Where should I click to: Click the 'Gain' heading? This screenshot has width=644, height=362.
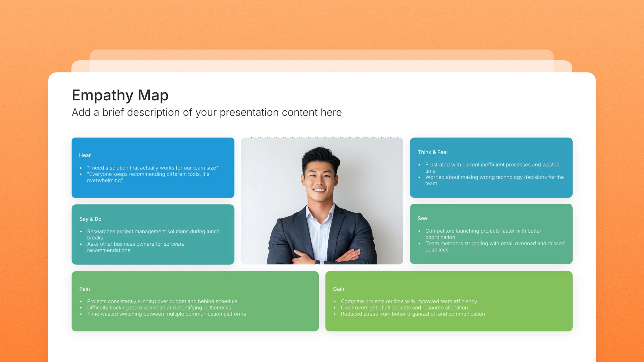(339, 289)
